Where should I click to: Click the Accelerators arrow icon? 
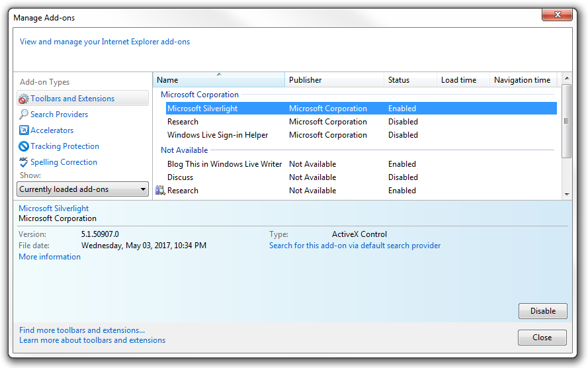point(24,130)
